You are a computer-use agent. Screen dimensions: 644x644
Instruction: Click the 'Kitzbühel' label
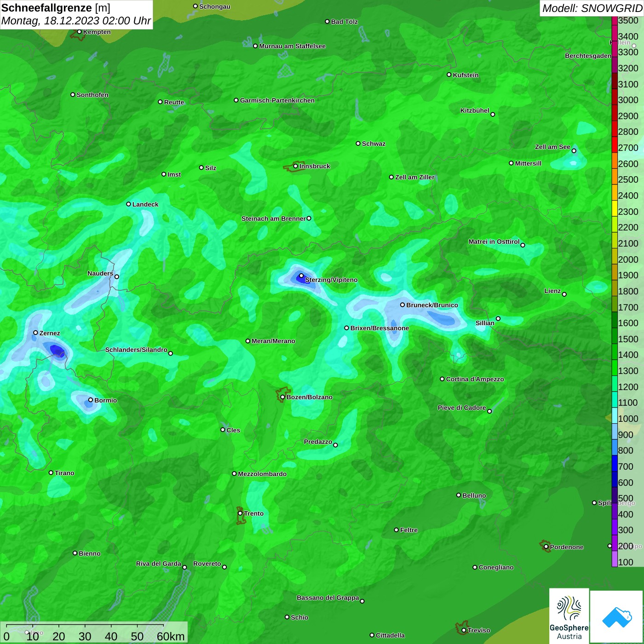coord(475,110)
